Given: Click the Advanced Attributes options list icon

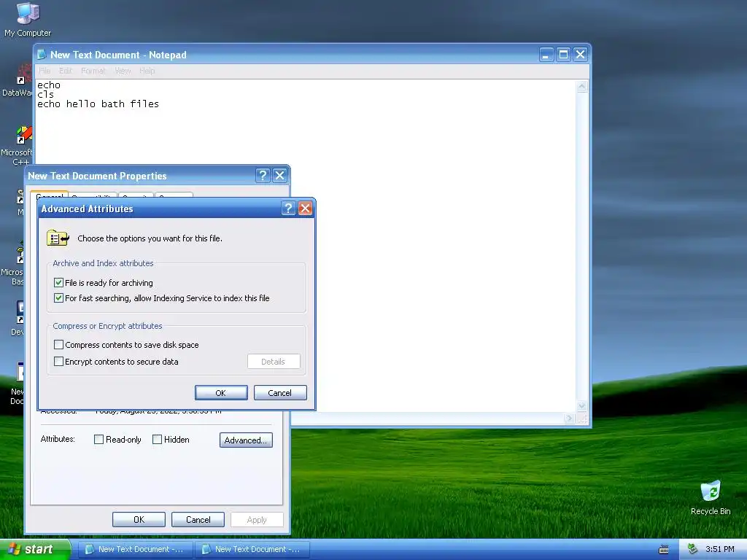Looking at the screenshot, I should [58, 238].
